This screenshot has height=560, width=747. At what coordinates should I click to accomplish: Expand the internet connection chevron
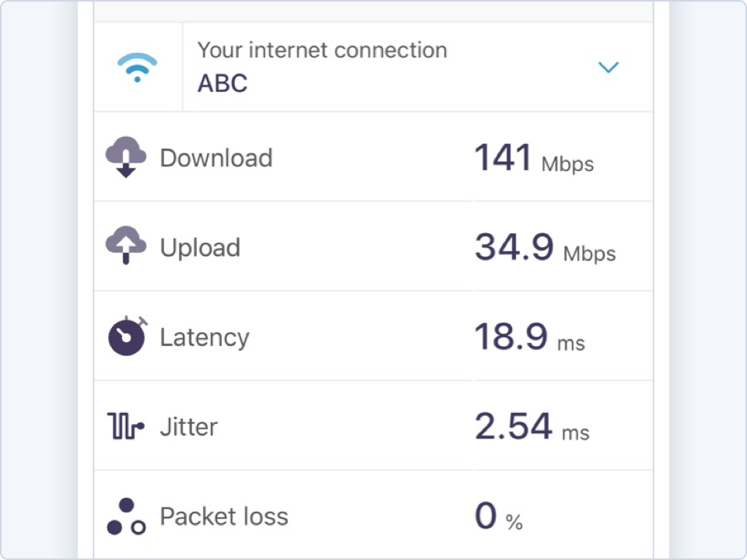click(x=608, y=67)
